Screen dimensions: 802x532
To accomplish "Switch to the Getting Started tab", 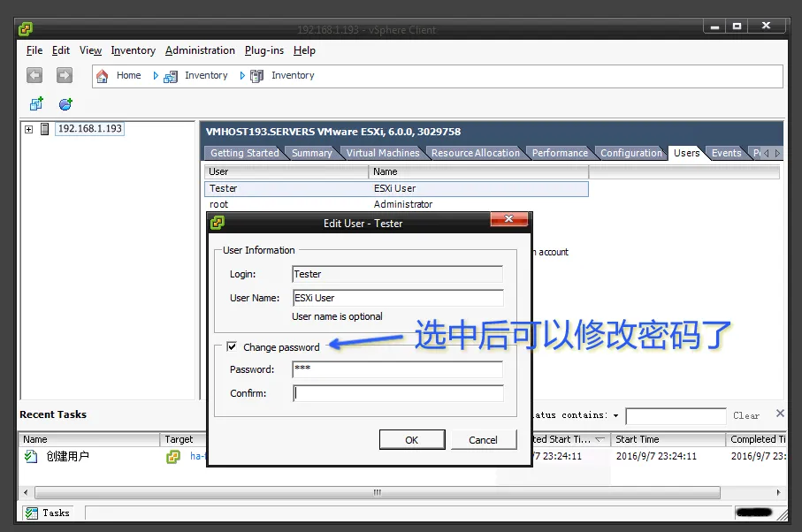I will (244, 153).
